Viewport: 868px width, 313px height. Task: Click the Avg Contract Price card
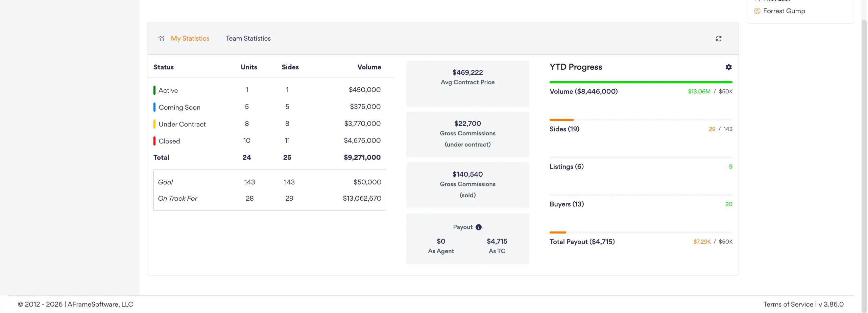point(467,84)
